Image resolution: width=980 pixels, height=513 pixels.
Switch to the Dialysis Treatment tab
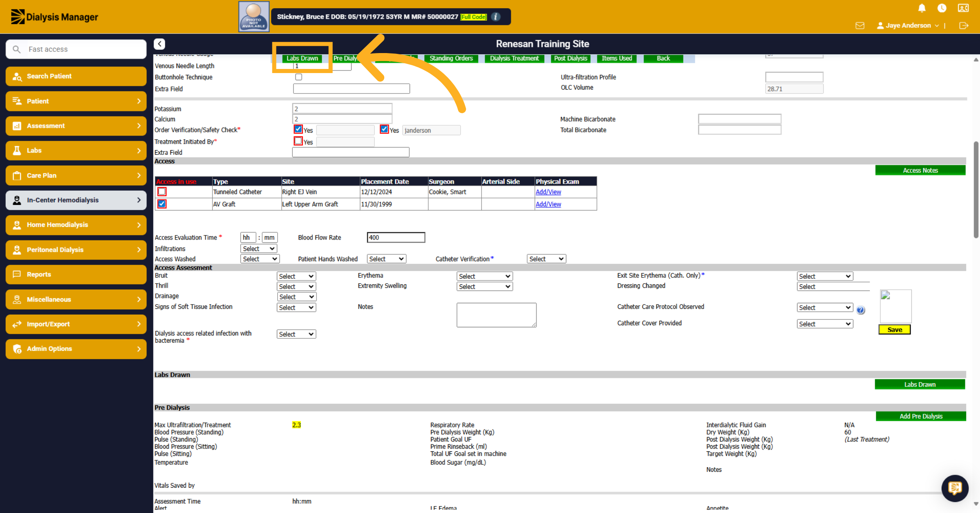click(514, 58)
